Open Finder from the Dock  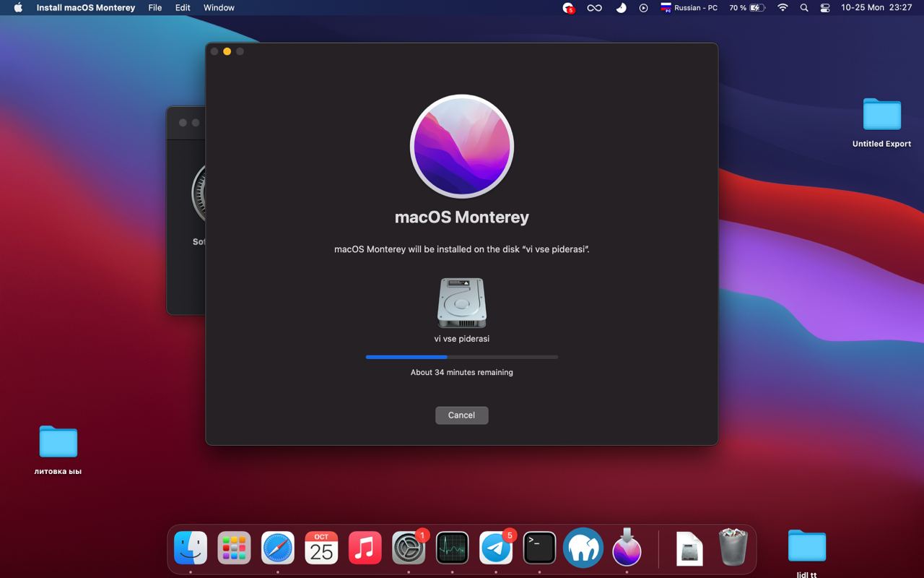(x=191, y=548)
